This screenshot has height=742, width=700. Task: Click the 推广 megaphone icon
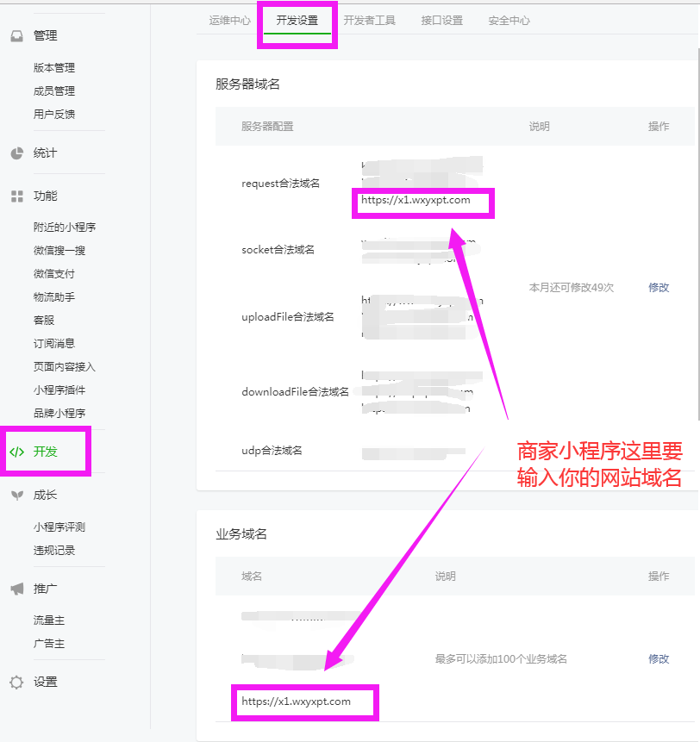[16, 589]
